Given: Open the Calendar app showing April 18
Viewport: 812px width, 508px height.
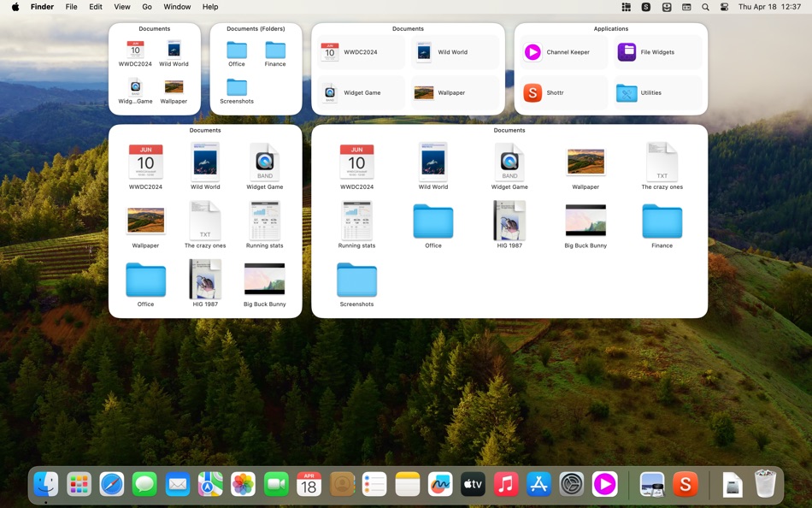Looking at the screenshot, I should 309,483.
